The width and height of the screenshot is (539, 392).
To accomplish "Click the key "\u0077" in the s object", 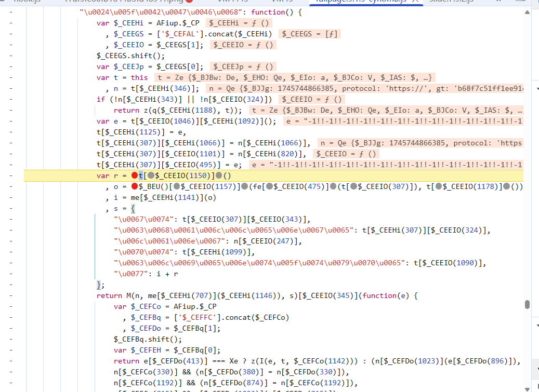I will click(130, 274).
